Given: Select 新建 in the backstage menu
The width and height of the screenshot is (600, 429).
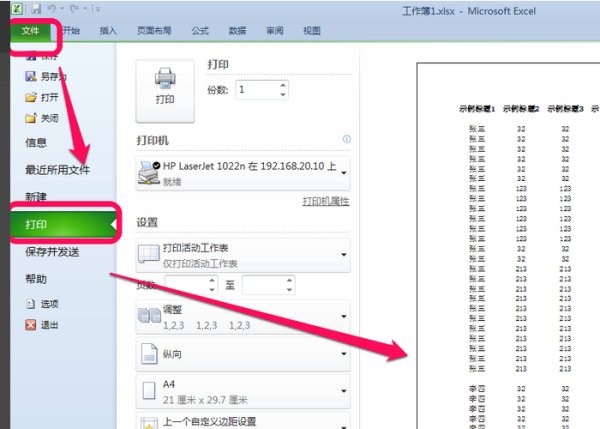Looking at the screenshot, I should 36,197.
